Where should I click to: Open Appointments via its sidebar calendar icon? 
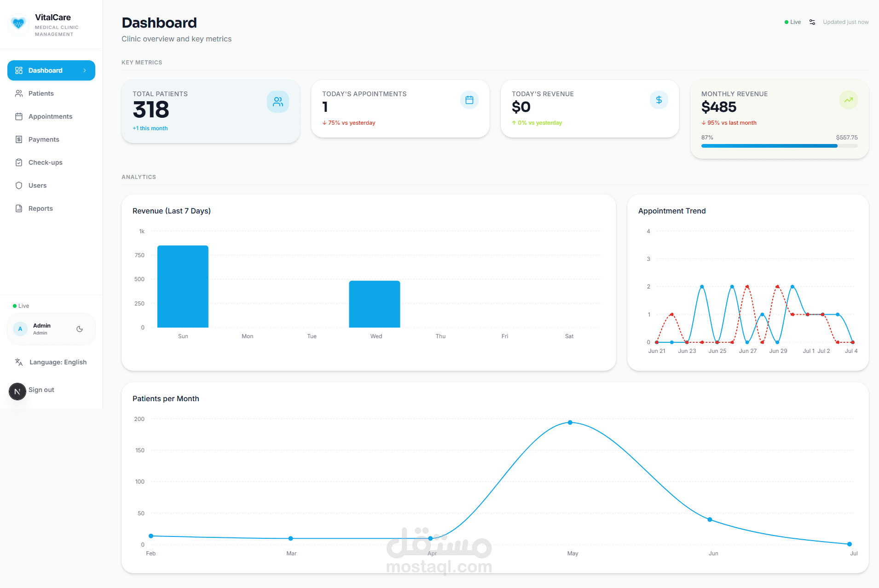click(x=19, y=116)
